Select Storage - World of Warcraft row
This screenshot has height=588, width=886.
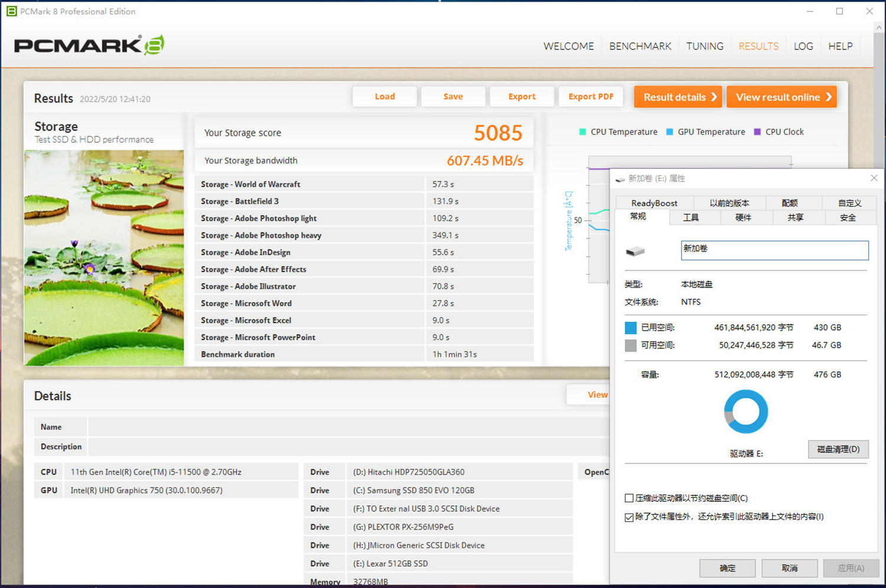point(364,184)
